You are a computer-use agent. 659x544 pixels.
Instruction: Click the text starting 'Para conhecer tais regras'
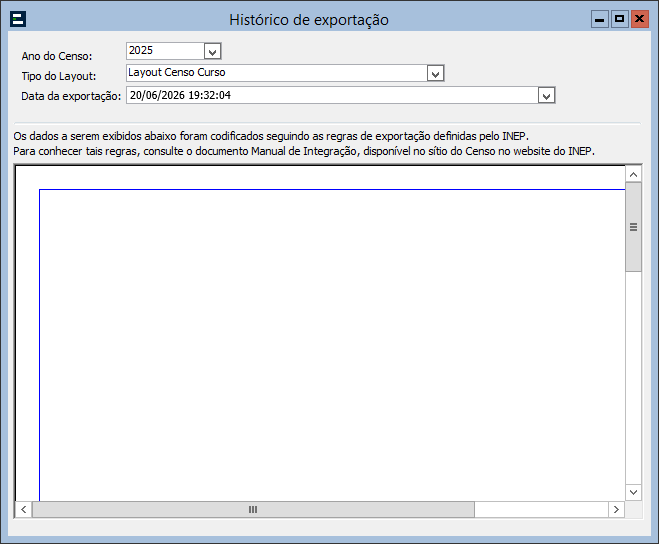[x=304, y=151]
